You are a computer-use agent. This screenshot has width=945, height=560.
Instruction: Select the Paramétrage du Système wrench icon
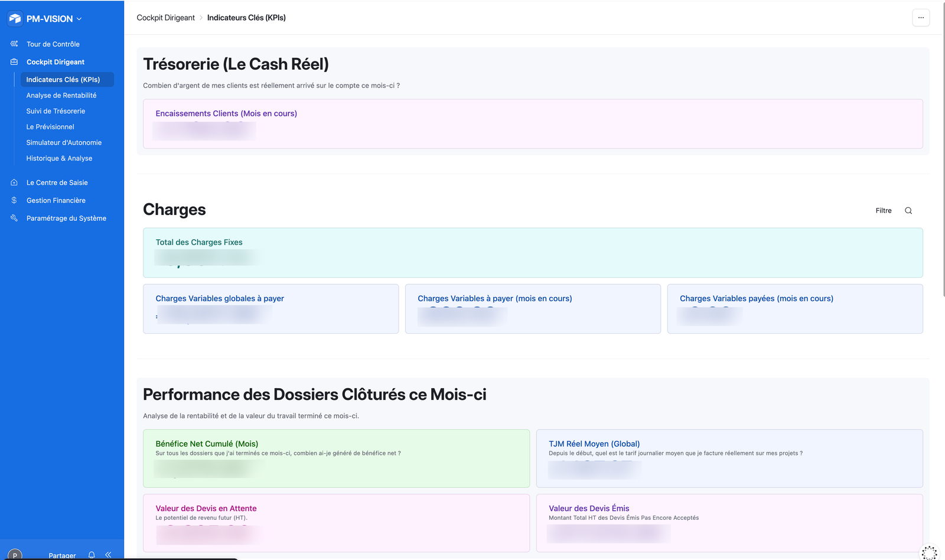pyautogui.click(x=14, y=218)
